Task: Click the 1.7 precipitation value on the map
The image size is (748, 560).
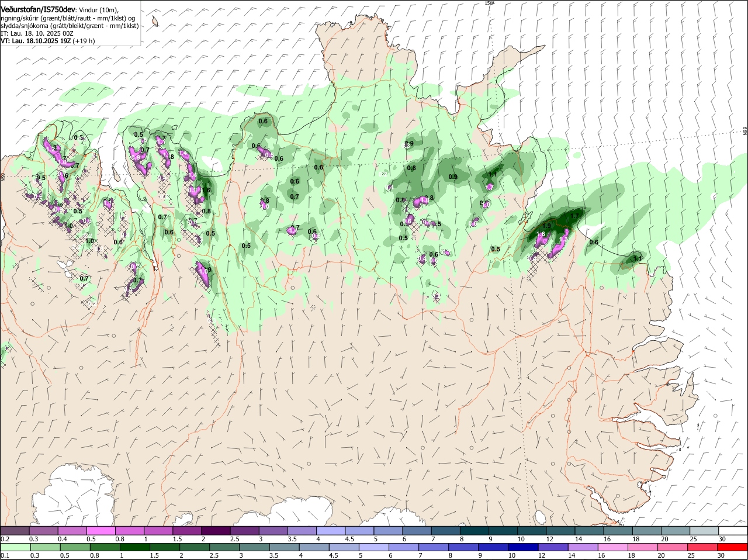Action: [574, 216]
